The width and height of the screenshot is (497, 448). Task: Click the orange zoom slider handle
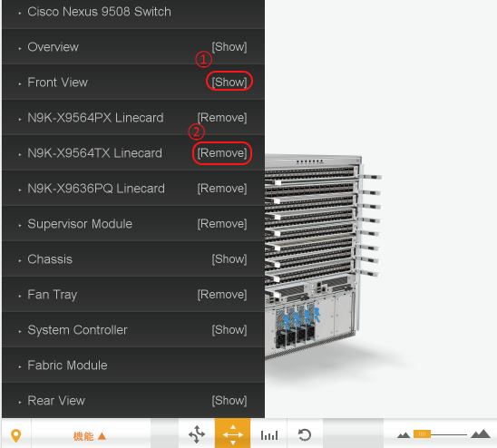(x=422, y=434)
